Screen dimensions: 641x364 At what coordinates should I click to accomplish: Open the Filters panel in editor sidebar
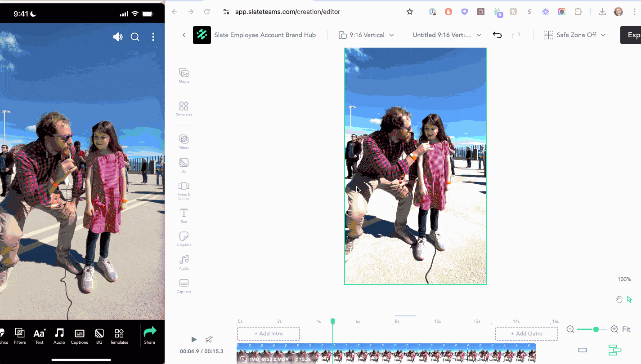coord(184,141)
